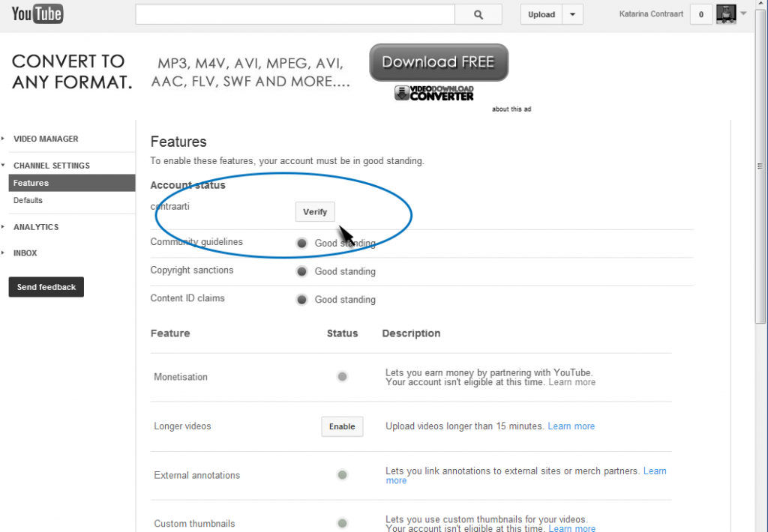This screenshot has width=768, height=532.
Task: Expand the account menu arrow
Action: pyautogui.click(x=743, y=13)
